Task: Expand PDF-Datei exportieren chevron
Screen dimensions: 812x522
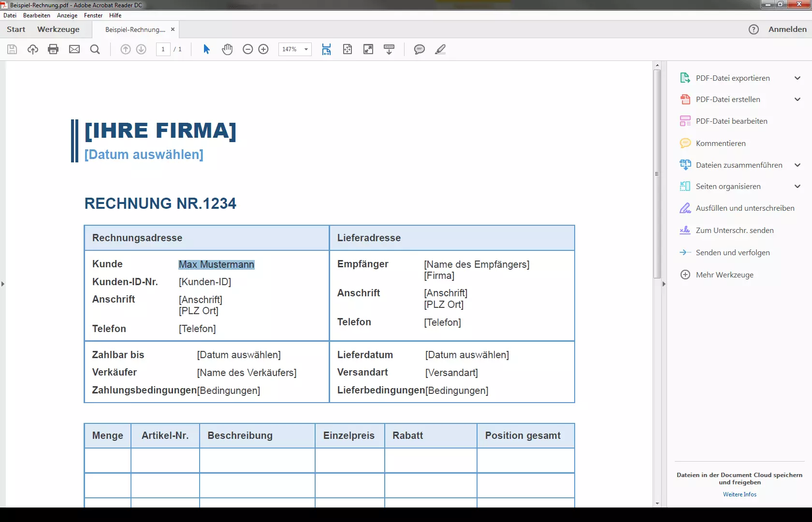Action: click(797, 78)
